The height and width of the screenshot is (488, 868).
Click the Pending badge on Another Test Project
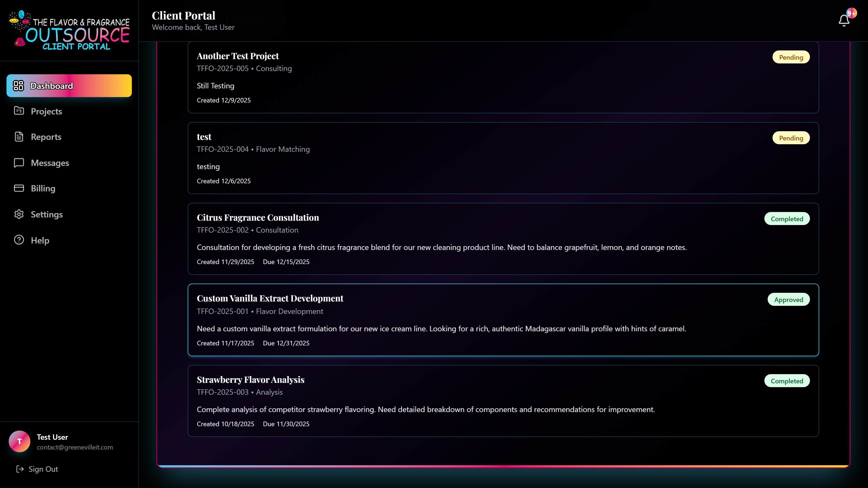[791, 57]
